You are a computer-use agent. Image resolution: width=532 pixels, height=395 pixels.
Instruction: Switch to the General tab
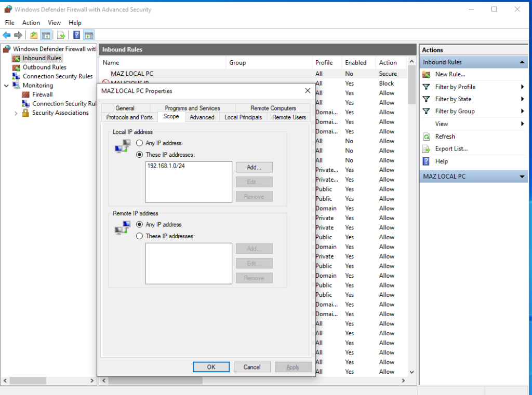pyautogui.click(x=125, y=108)
